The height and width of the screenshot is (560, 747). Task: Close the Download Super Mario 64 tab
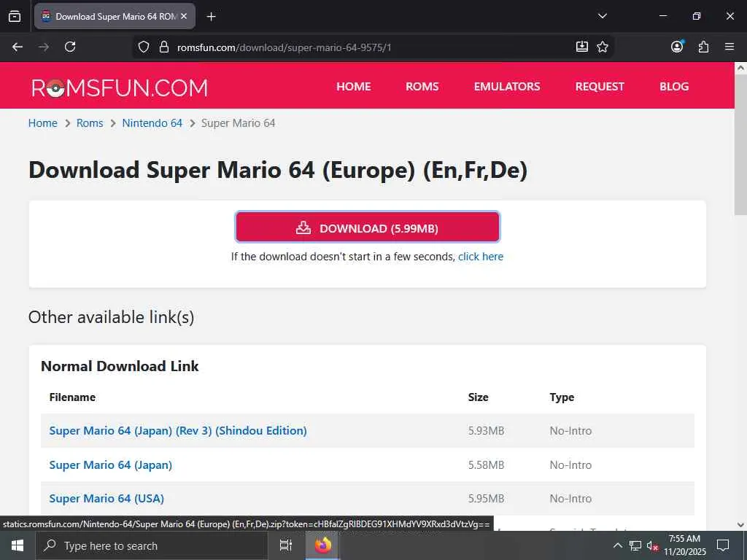[184, 16]
